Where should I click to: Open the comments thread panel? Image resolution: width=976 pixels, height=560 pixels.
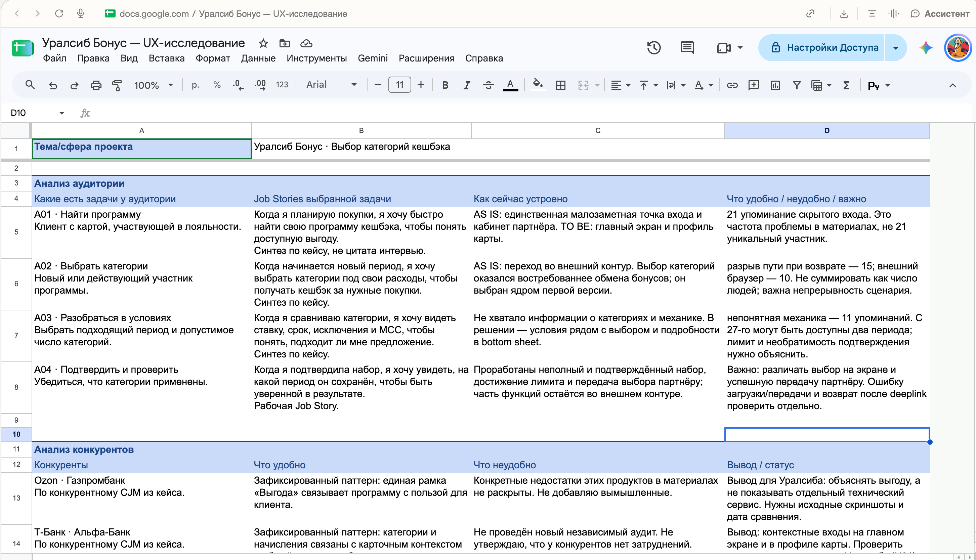(x=687, y=48)
